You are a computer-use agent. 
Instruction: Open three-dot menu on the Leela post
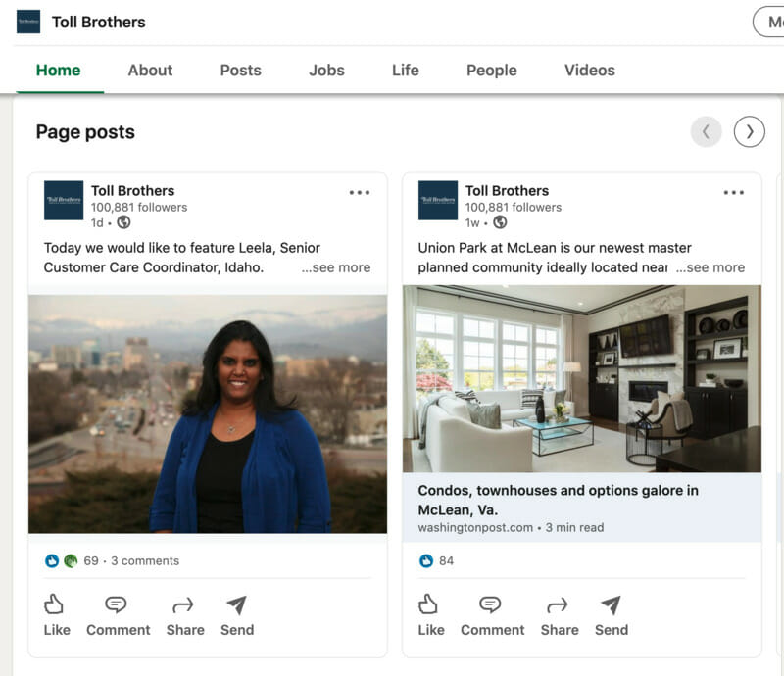pos(360,192)
